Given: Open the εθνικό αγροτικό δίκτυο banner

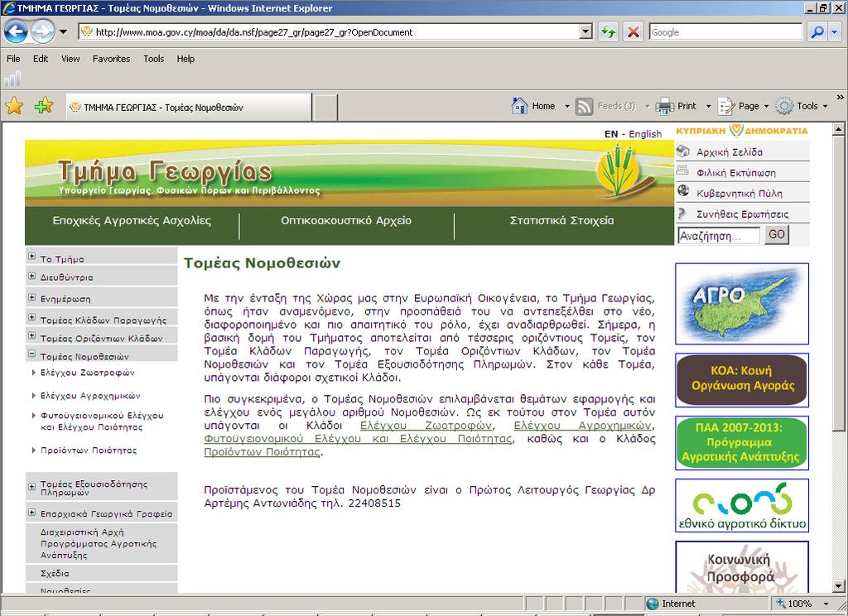Looking at the screenshot, I should click(x=742, y=506).
